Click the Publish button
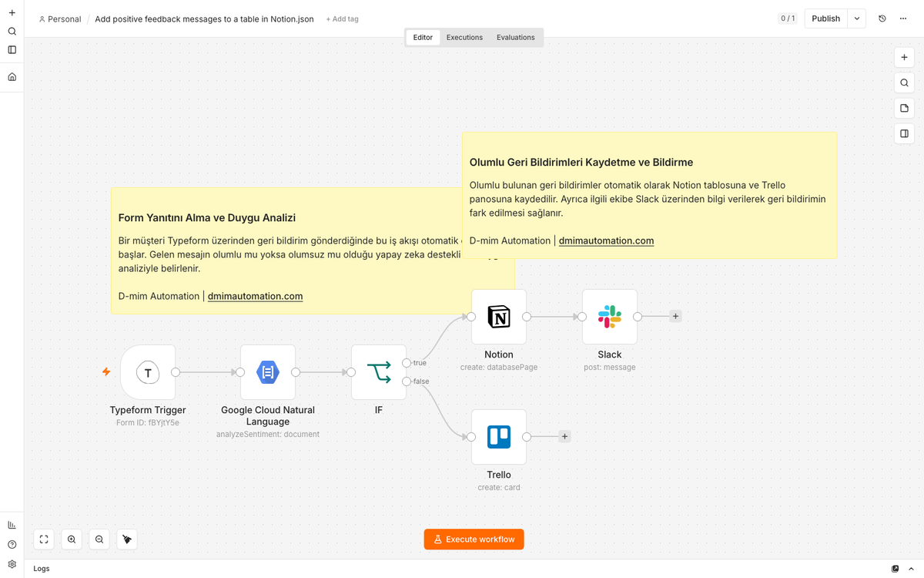924x578 pixels. (825, 18)
